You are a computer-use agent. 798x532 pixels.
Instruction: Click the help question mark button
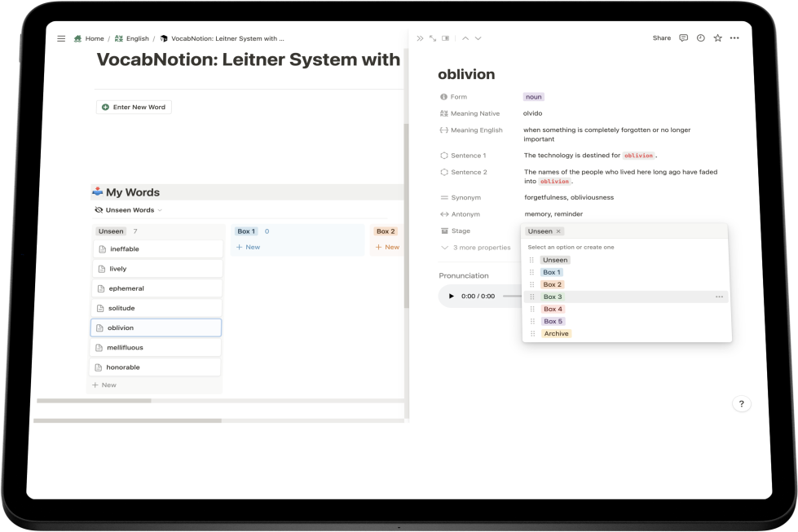(741, 404)
